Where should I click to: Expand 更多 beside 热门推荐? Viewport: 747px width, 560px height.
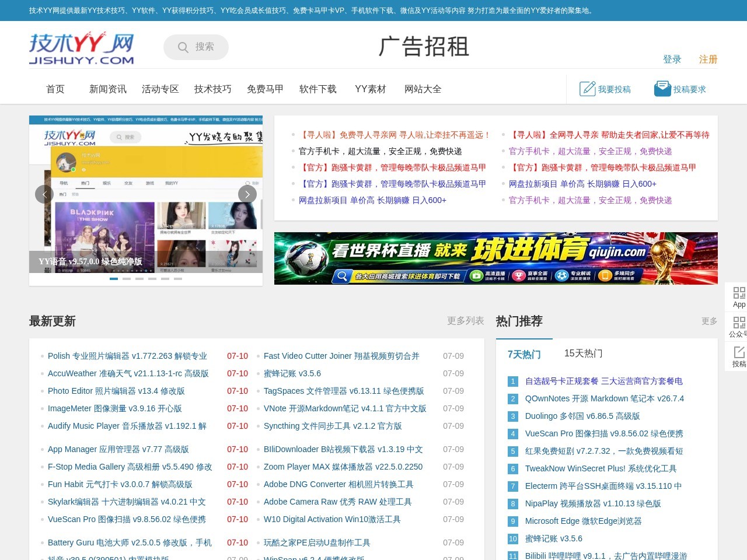coord(710,321)
